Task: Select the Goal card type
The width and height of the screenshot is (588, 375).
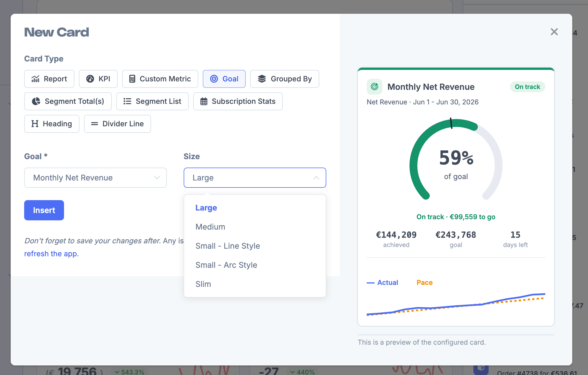Action: coord(224,79)
